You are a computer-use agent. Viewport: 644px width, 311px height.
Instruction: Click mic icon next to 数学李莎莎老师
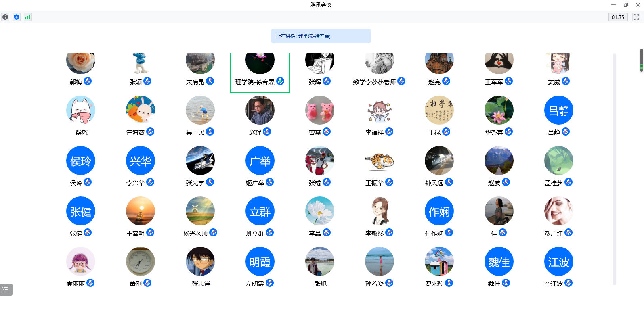pos(401,81)
